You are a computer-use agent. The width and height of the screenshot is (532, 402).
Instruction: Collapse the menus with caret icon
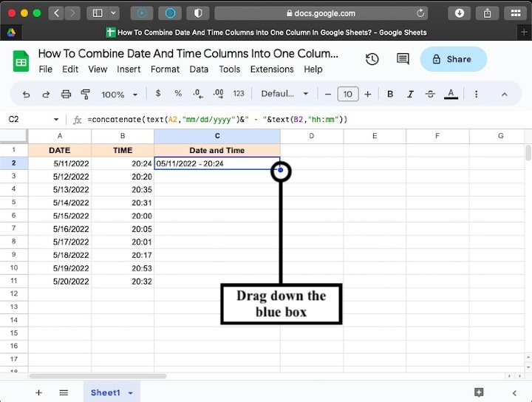click(x=505, y=95)
